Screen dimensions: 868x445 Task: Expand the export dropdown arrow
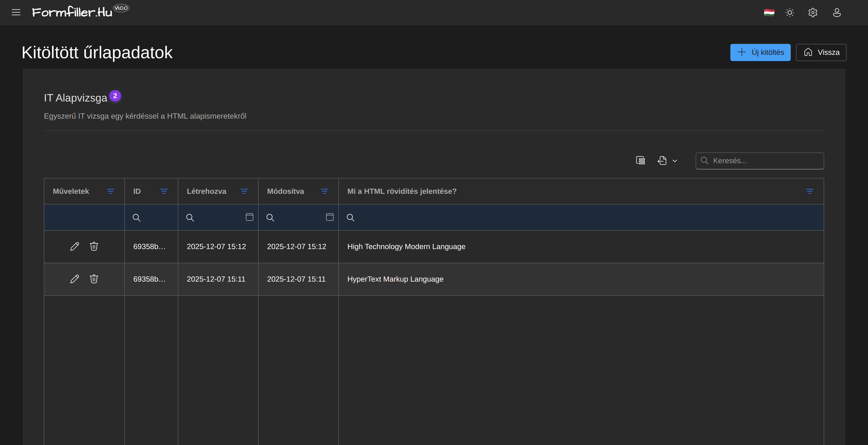(x=674, y=161)
